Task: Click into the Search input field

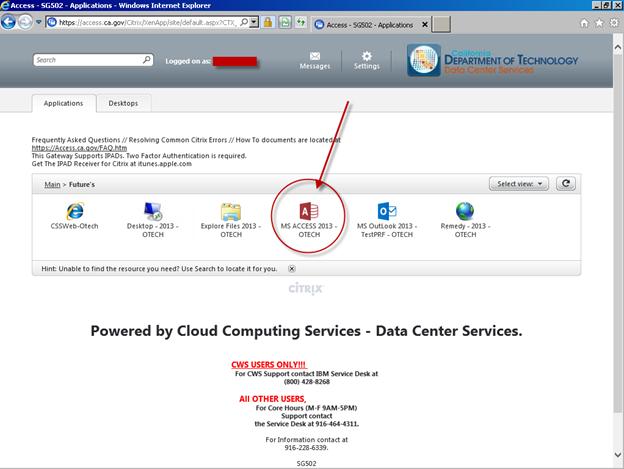Action: (86, 60)
